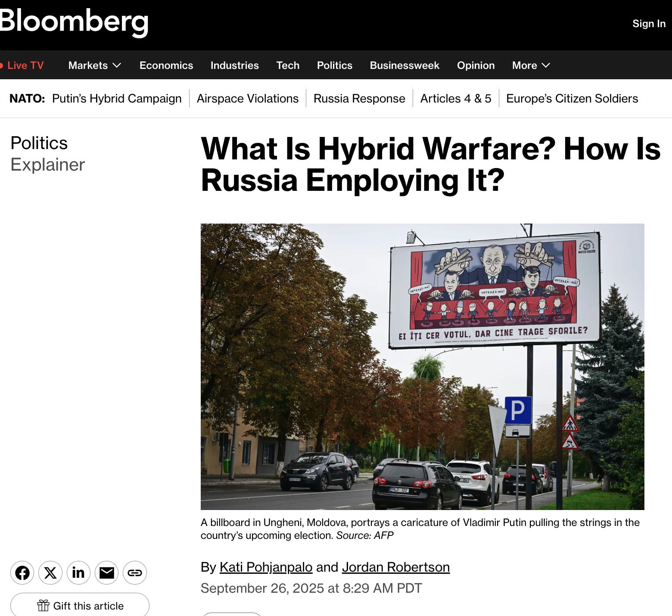Image resolution: width=672 pixels, height=616 pixels.
Task: Expand the More navigation menu
Action: tap(531, 65)
